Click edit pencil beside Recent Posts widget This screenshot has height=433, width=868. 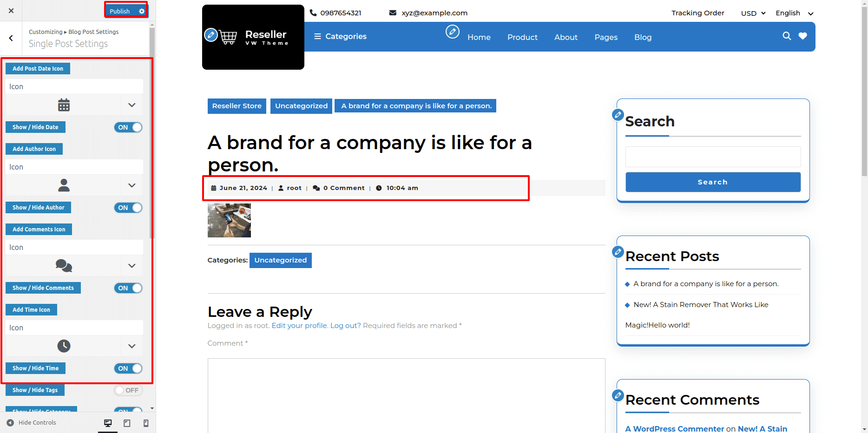tap(618, 252)
